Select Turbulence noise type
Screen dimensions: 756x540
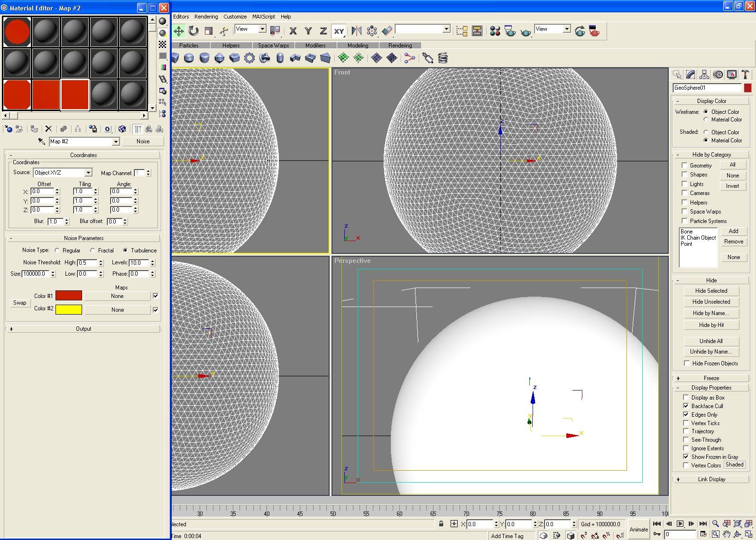125,251
